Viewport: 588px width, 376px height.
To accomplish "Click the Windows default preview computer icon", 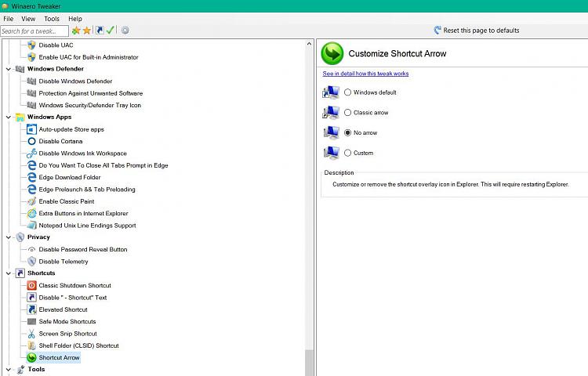I will pyautogui.click(x=331, y=92).
